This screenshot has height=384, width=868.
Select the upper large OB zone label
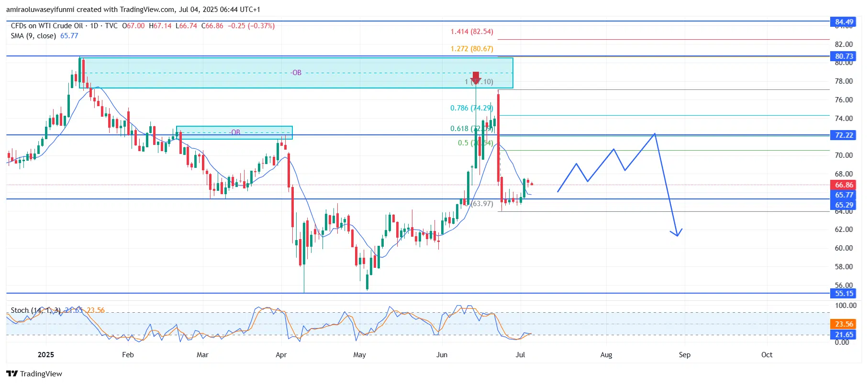296,73
